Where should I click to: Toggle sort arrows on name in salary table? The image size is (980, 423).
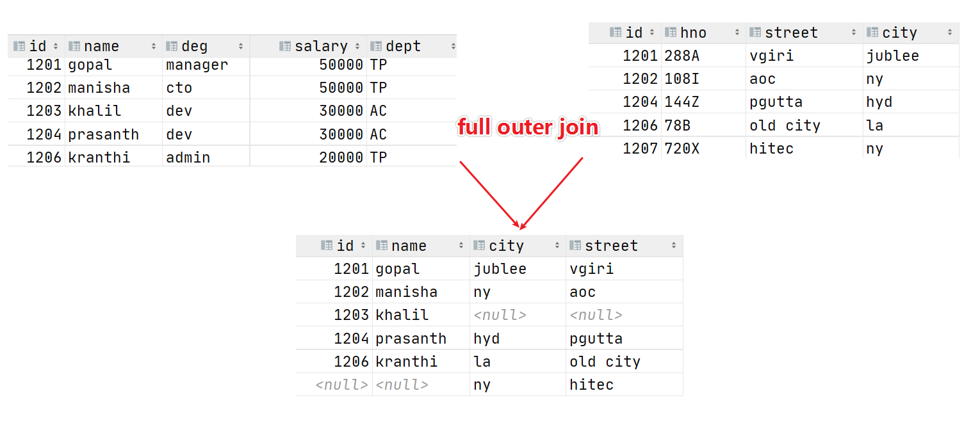154,46
